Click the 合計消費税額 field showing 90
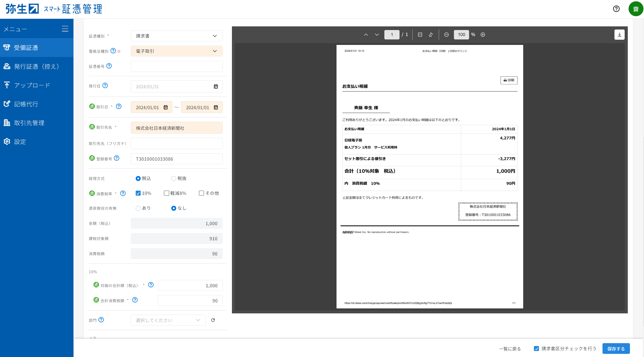This screenshot has height=357, width=644. coord(190,301)
